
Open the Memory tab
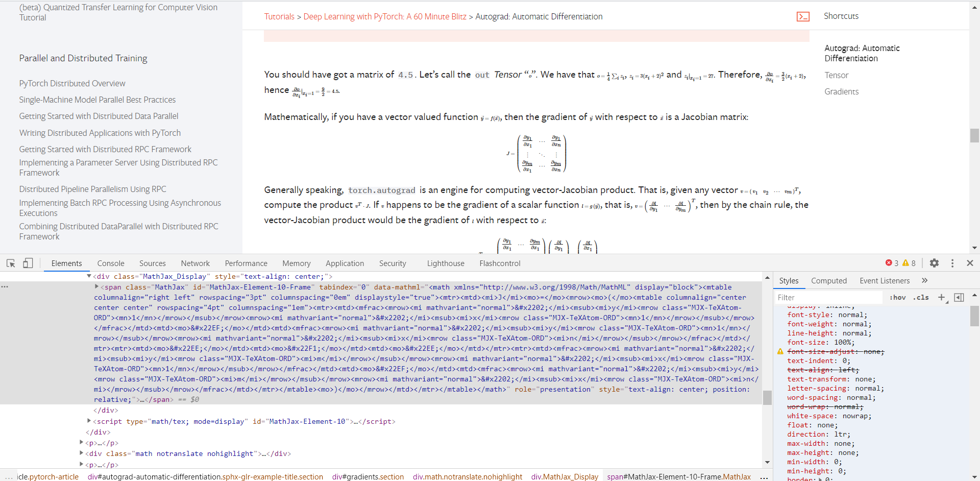coord(297,263)
